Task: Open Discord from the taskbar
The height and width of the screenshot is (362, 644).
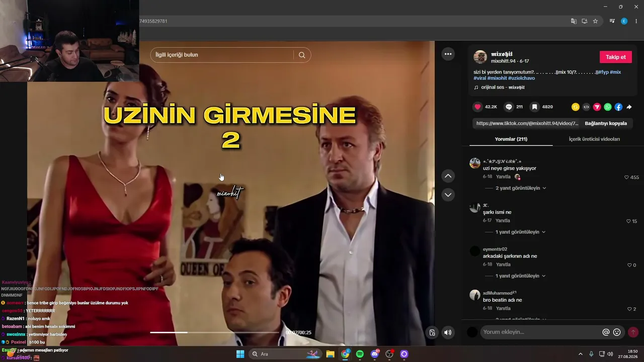Action: coord(374,354)
